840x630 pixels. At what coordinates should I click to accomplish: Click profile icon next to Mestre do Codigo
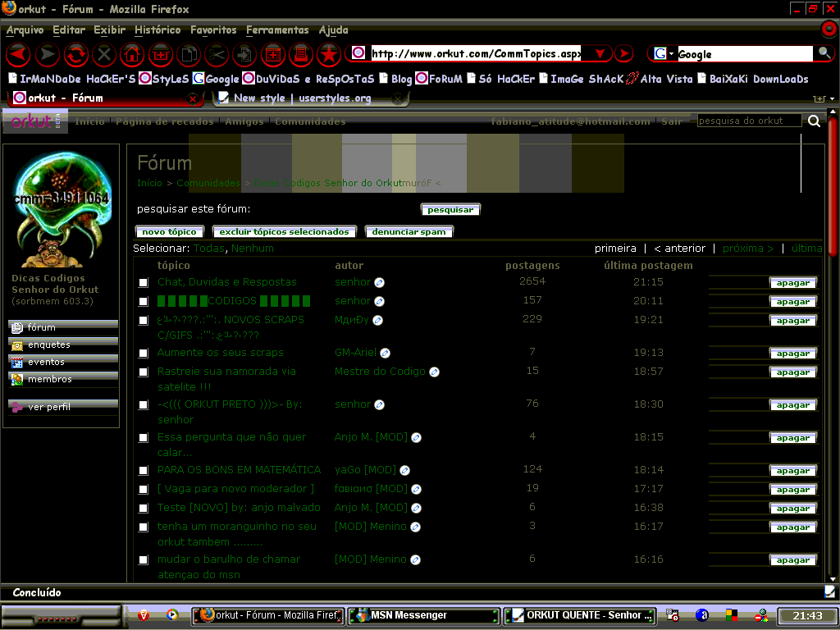pos(435,372)
